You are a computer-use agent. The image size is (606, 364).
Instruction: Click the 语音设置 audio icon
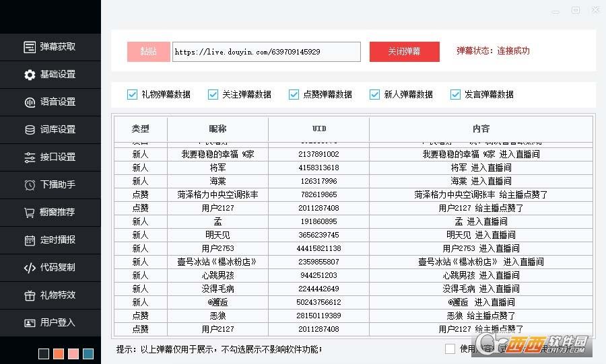(x=30, y=102)
